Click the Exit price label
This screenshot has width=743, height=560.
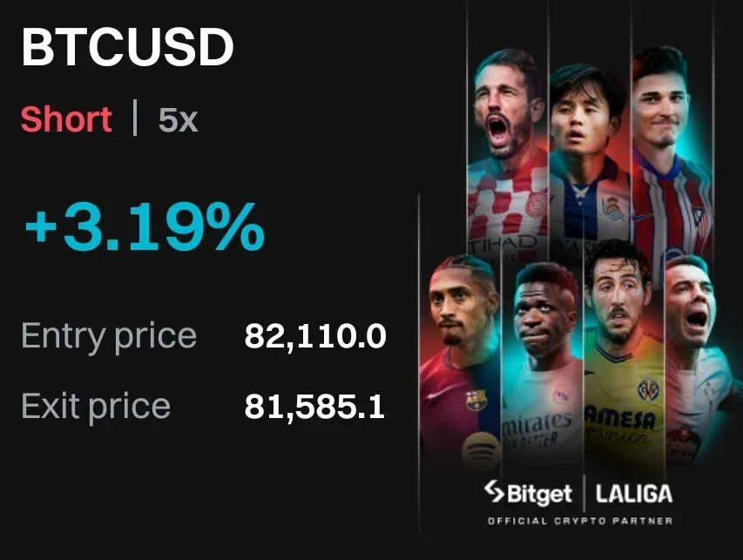[96, 406]
